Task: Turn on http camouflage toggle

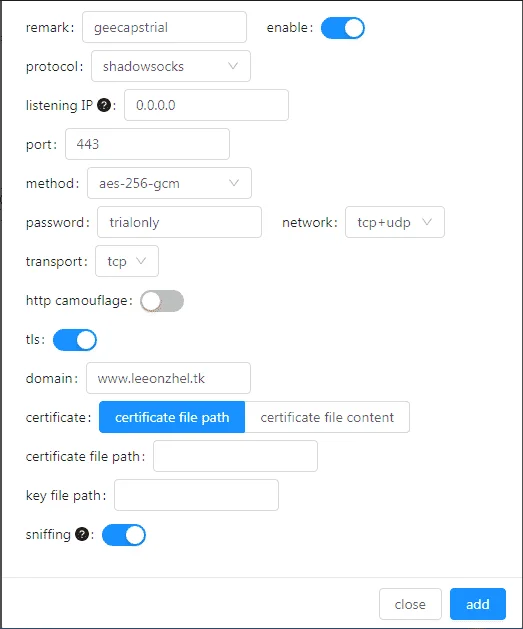Action: click(x=162, y=301)
